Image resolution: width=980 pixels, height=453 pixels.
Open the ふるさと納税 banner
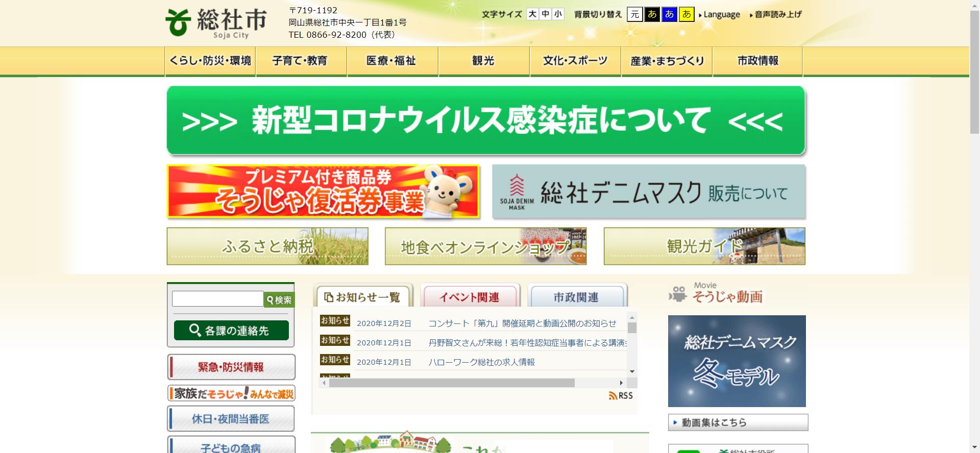pos(267,246)
